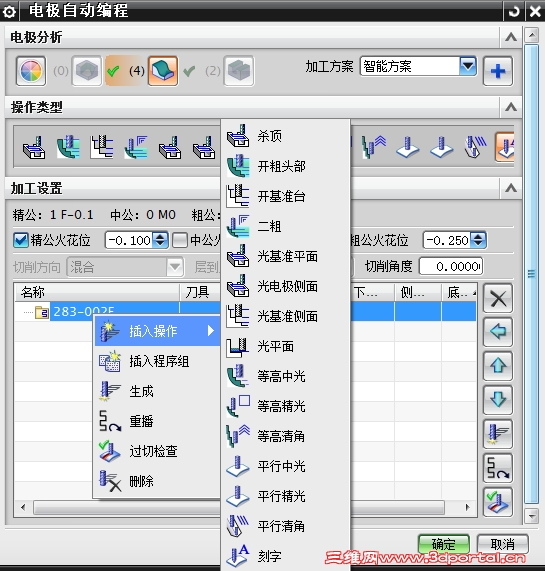Choose 光电极侧面 from the submenu
This screenshot has width=545, height=571.
pos(285,286)
